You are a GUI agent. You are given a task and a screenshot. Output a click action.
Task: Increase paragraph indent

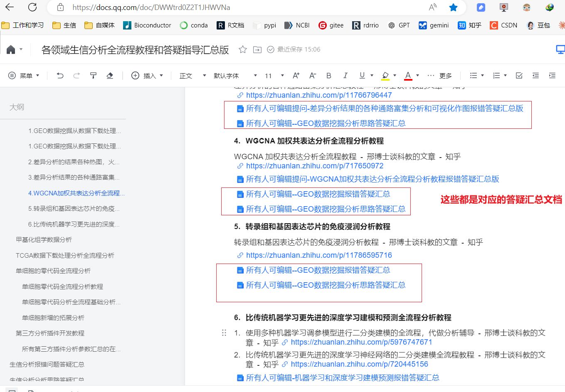tap(552, 75)
